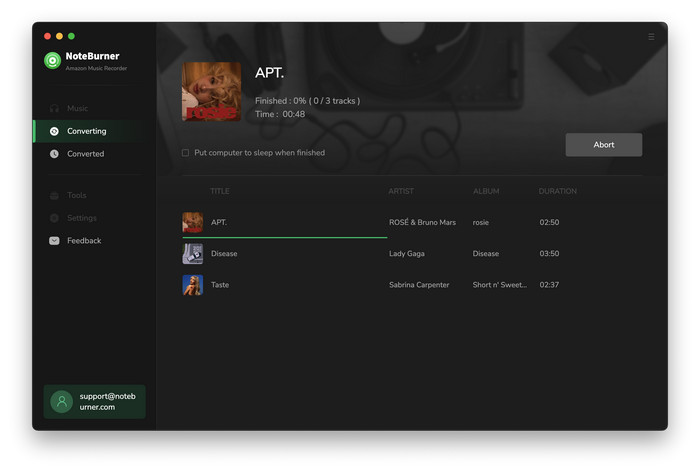Click the support@noteburner.com account email

pos(107,402)
